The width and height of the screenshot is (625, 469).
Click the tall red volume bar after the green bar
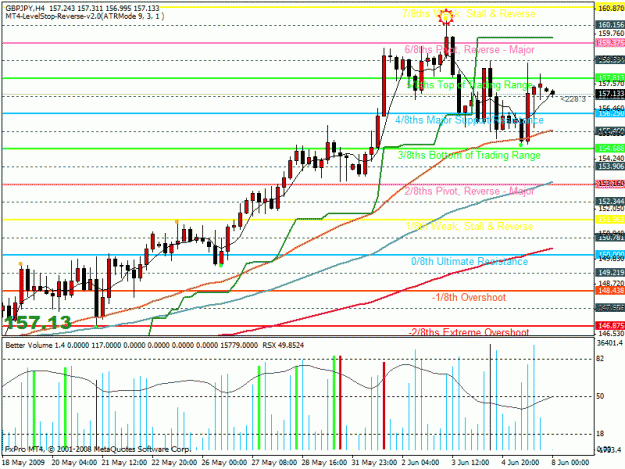pos(340,403)
